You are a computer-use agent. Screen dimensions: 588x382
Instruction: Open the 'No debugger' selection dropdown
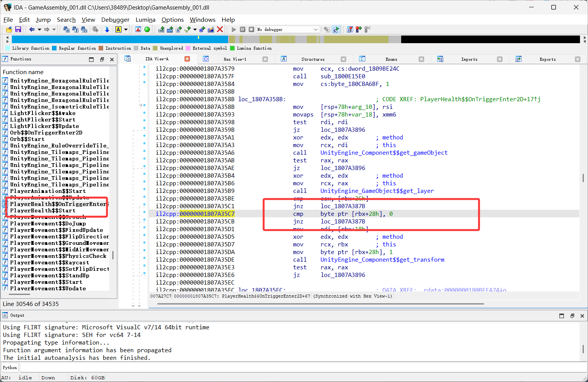point(288,29)
